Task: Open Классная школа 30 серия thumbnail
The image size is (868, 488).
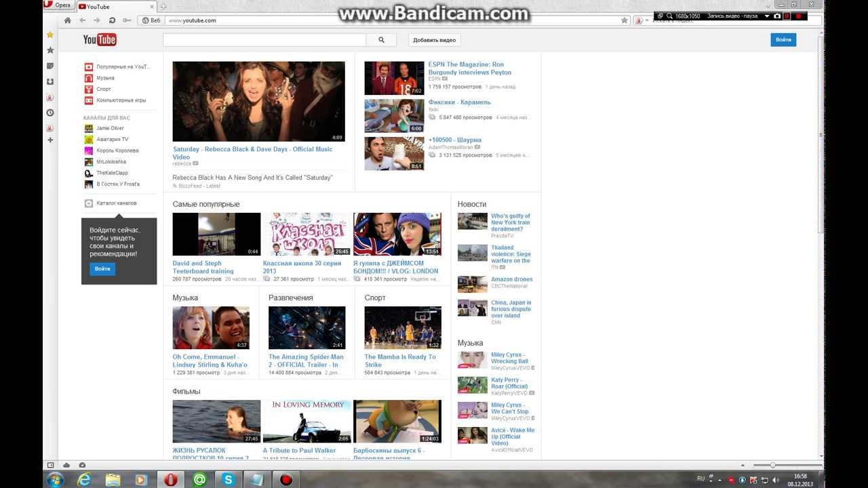Action: click(307, 235)
